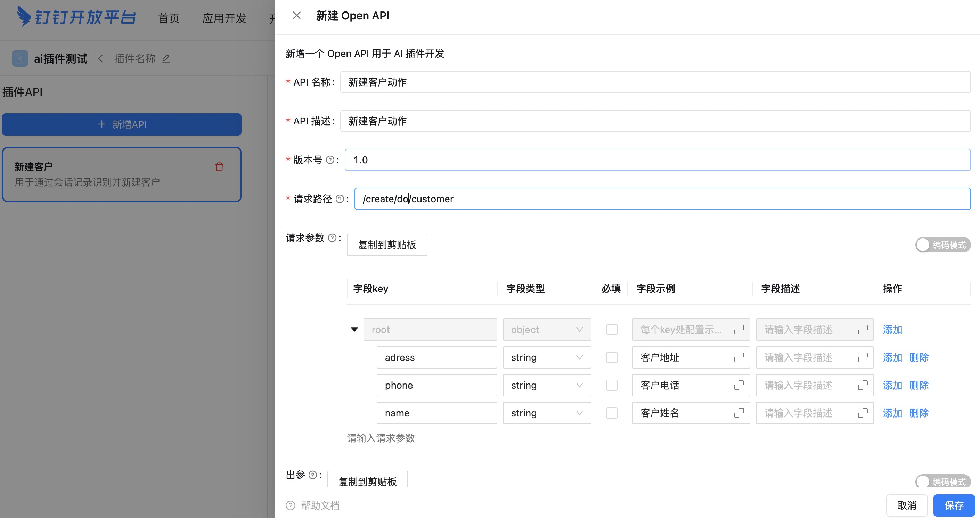The height and width of the screenshot is (518, 980).
Task: Open 出参 help question-mark icon
Action: 313,475
